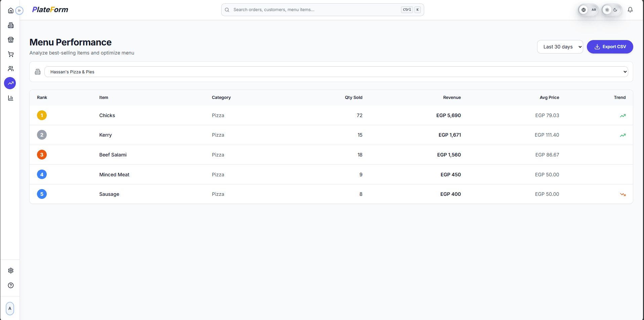Open the customers people icon

point(11,69)
